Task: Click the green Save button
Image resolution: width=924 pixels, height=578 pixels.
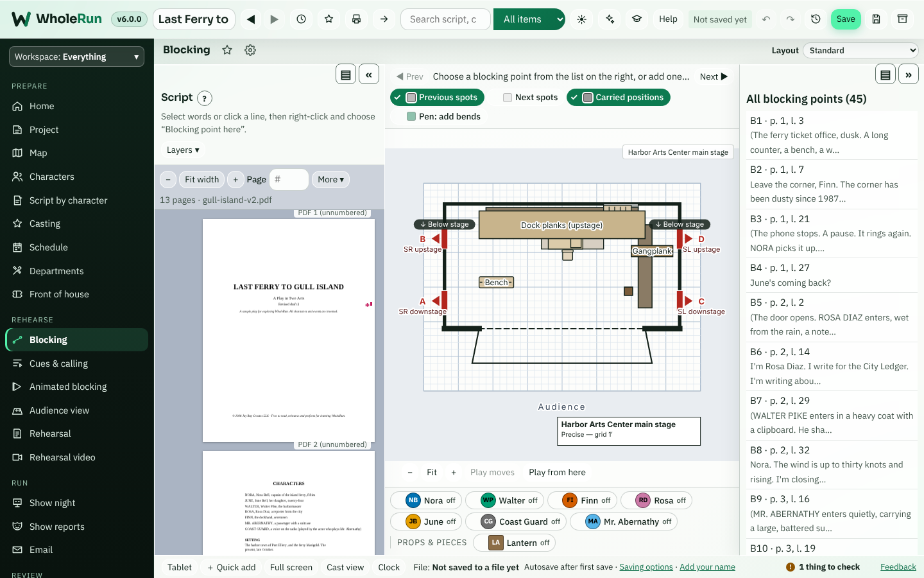Action: [x=846, y=19]
